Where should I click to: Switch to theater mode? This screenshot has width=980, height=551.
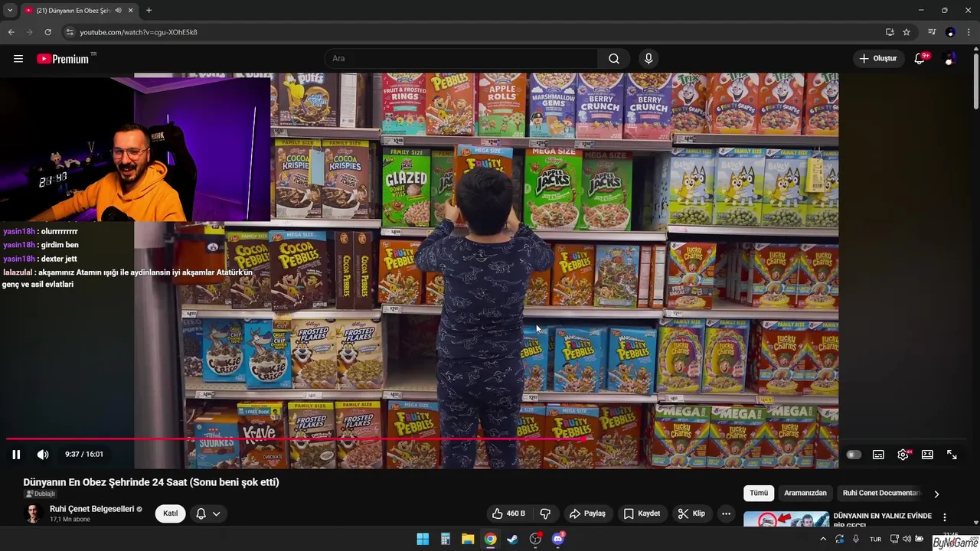click(927, 455)
